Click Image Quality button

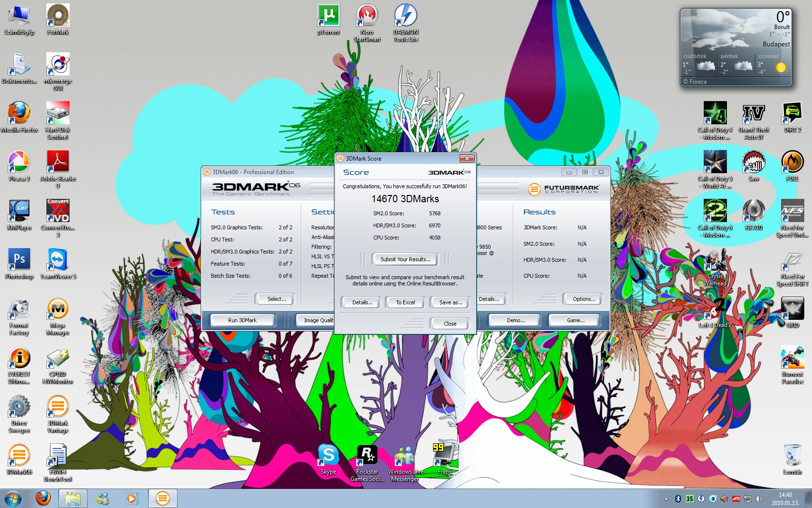(x=315, y=320)
